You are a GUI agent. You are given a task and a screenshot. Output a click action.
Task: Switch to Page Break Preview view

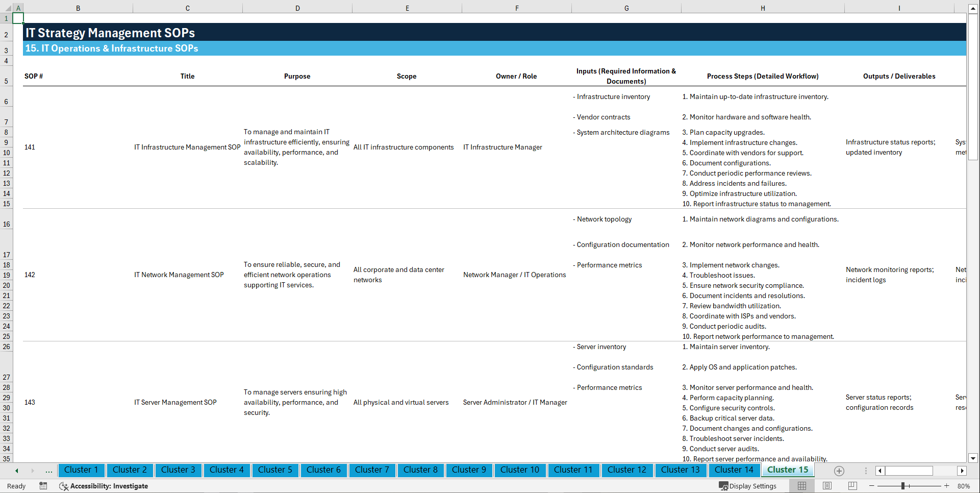click(853, 485)
